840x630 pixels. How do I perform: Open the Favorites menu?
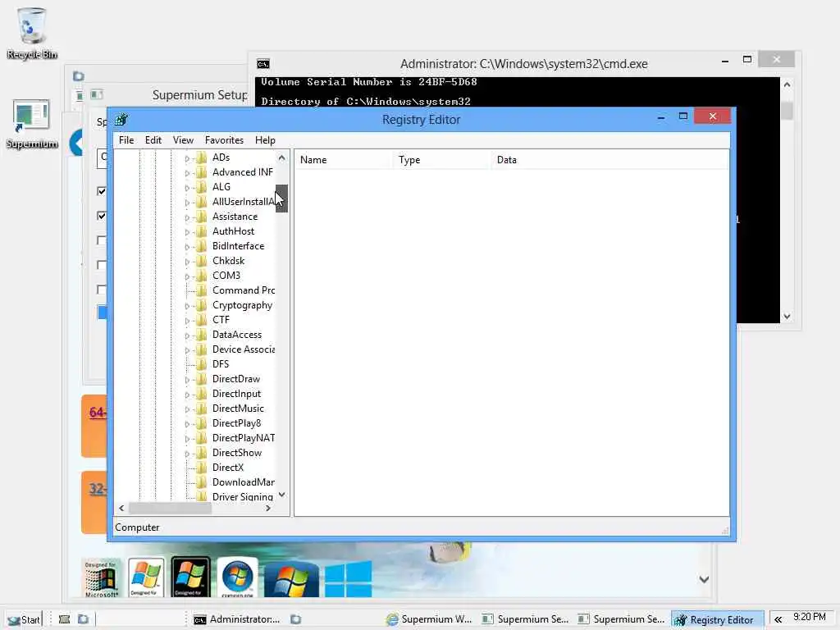click(224, 140)
